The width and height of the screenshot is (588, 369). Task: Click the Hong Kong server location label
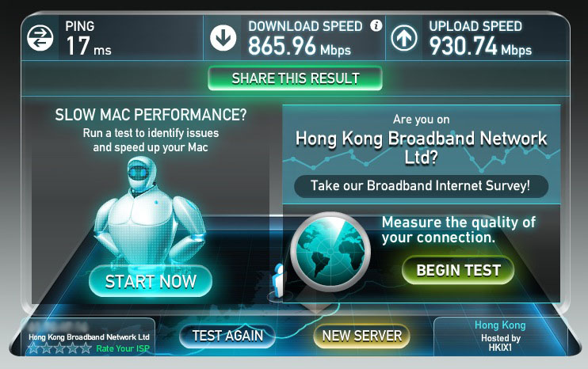[500, 325]
